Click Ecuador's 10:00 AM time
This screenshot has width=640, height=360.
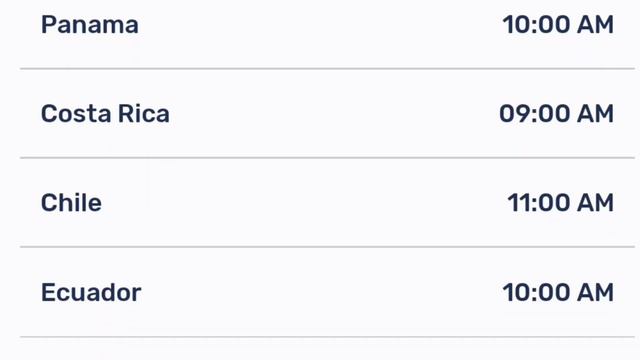[x=558, y=292]
